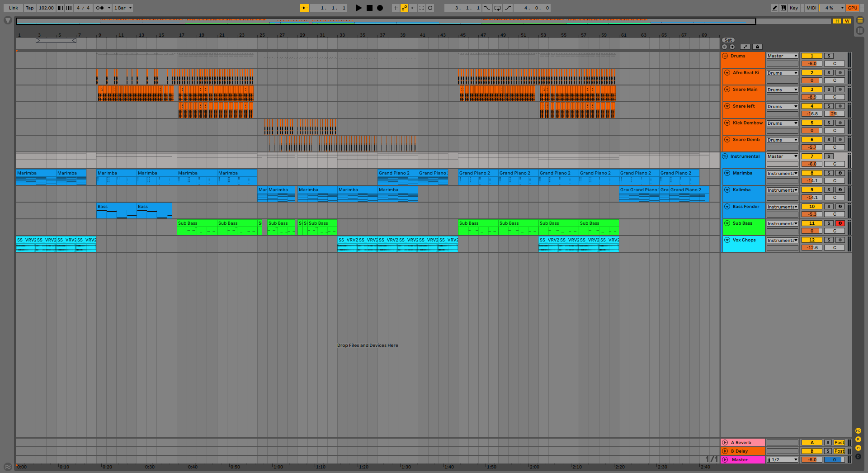Click the Re-enable Automation arrow button
Screen dimensions: 868x473
pos(413,8)
